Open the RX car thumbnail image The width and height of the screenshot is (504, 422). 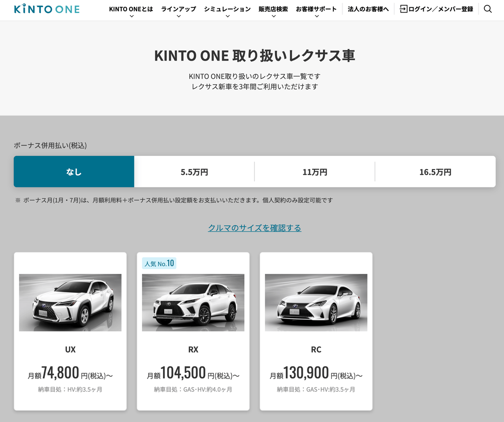(193, 303)
